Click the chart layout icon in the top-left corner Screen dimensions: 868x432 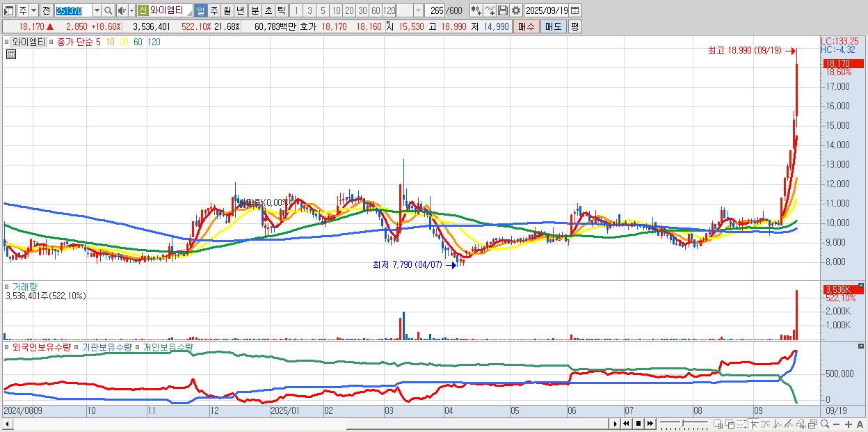tap(10, 10)
